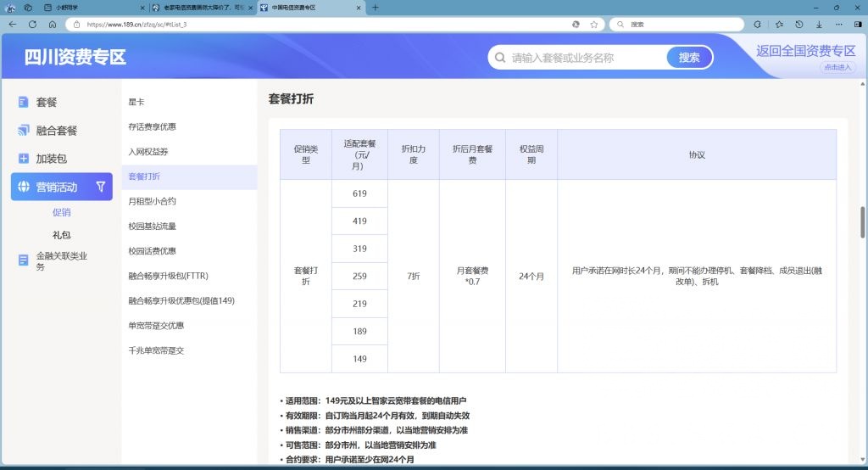This screenshot has height=470, width=868.
Task: Click the filter funnel icon on 营销活动
Action: [101, 187]
